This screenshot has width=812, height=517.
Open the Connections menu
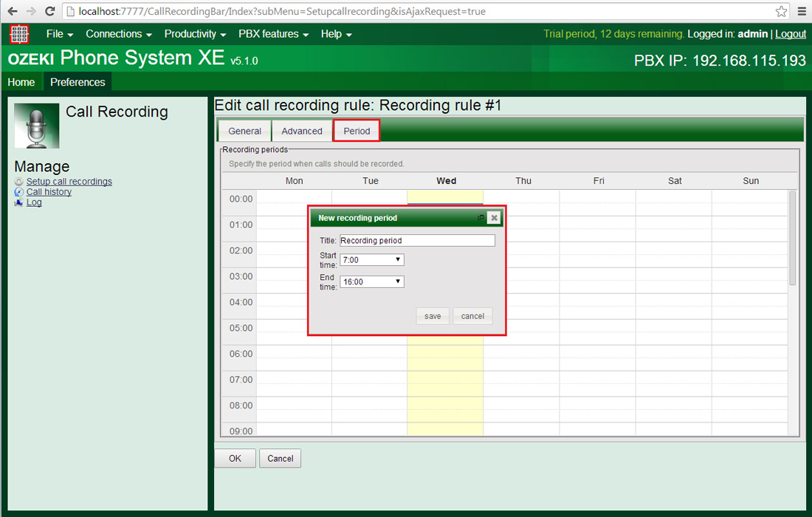point(118,34)
